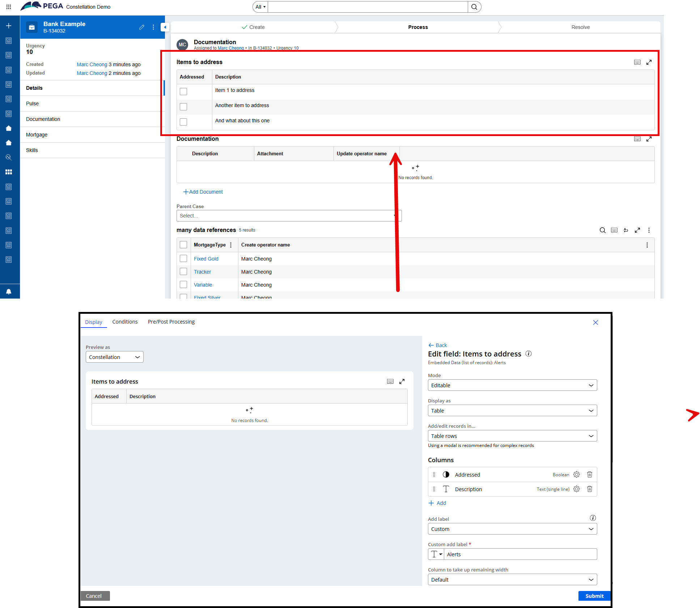Switch to the Pre/Post Processing tab
The height and width of the screenshot is (608, 700).
(x=171, y=322)
